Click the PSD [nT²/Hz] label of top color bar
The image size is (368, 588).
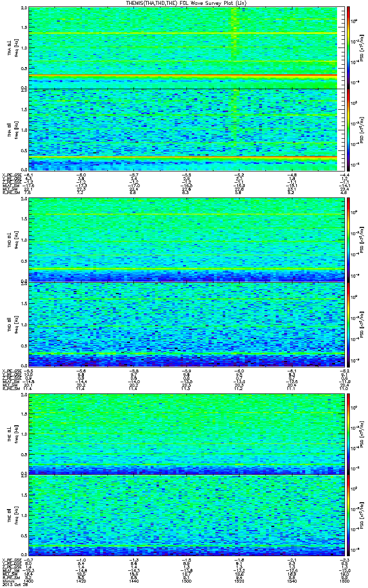click(362, 48)
